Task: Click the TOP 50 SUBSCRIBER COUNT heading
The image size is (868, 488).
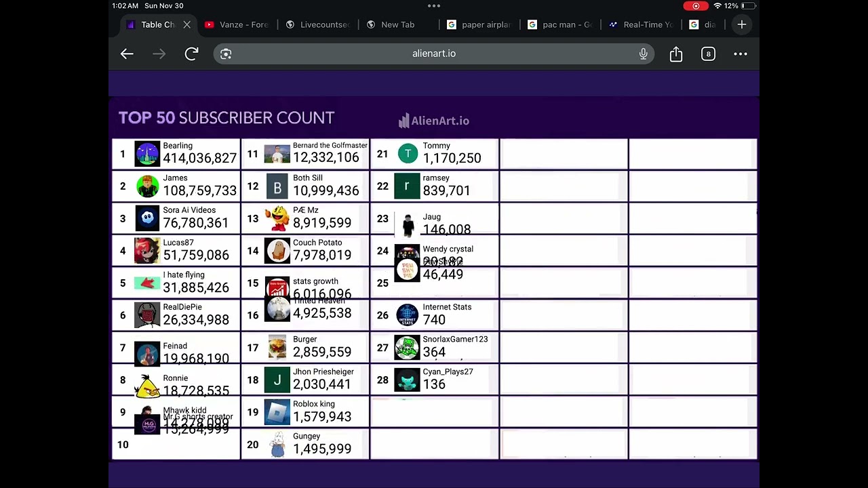Action: click(226, 118)
